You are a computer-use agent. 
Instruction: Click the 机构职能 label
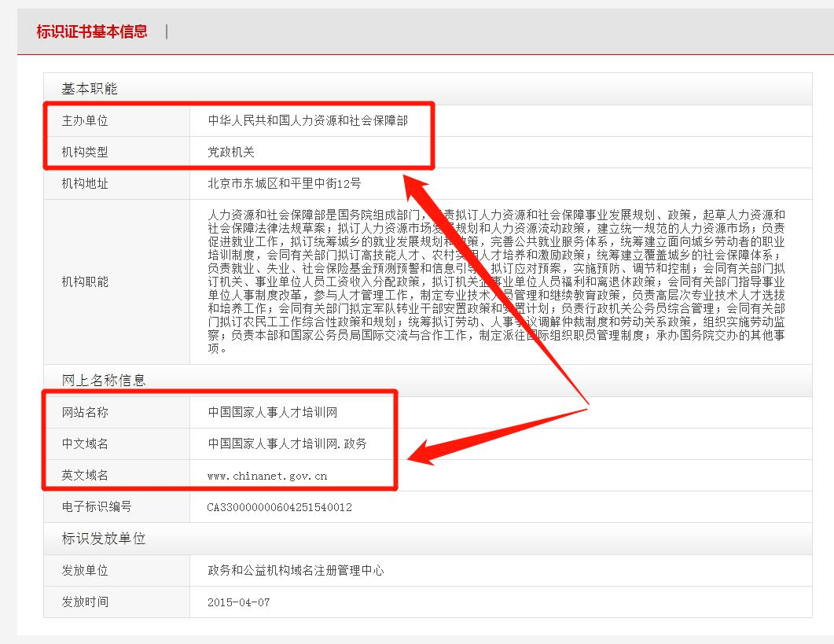85,282
